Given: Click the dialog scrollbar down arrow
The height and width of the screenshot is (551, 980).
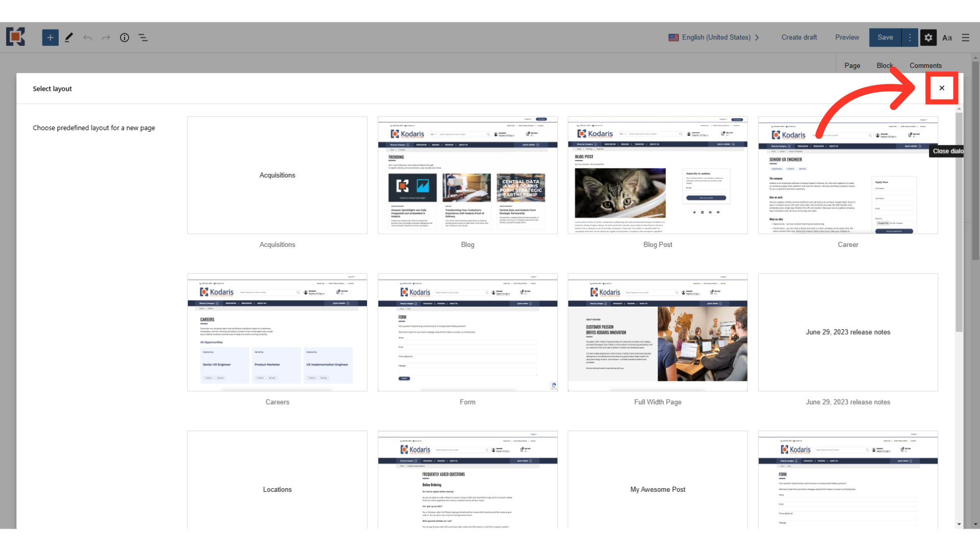Looking at the screenshot, I should point(959,524).
